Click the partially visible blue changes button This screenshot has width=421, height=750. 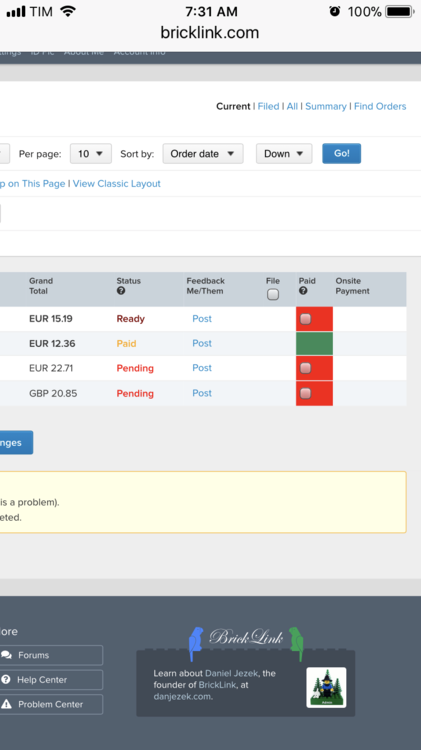click(16, 442)
